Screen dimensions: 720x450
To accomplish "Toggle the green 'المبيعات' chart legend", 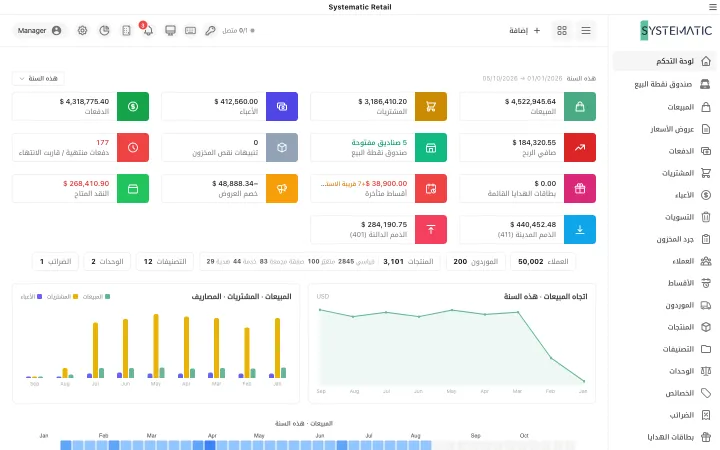I will pos(96,297).
